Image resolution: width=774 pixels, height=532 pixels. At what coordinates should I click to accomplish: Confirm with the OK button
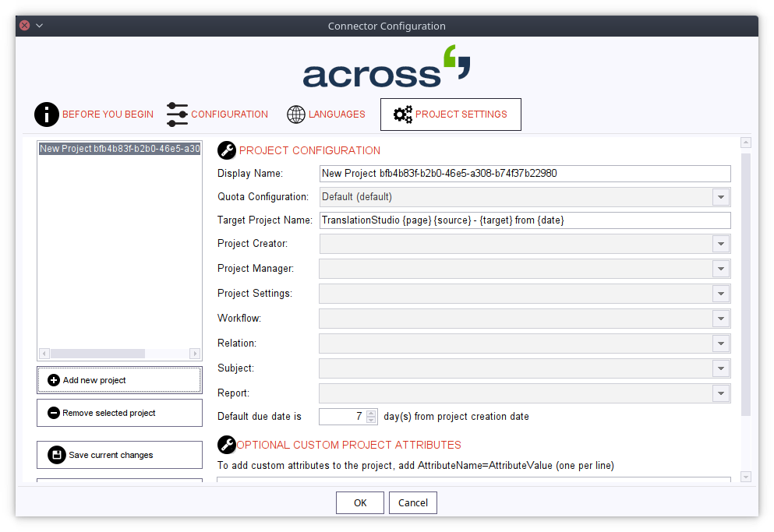[x=360, y=502]
